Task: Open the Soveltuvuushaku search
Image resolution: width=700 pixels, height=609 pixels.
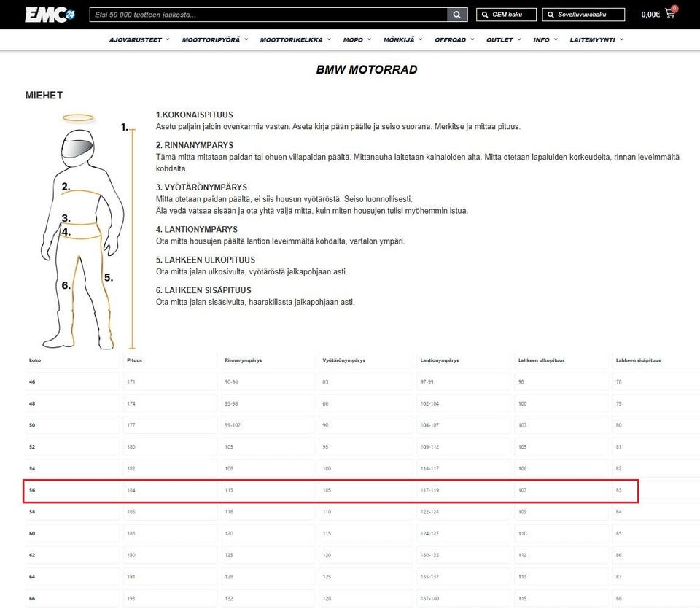Action: pos(583,15)
